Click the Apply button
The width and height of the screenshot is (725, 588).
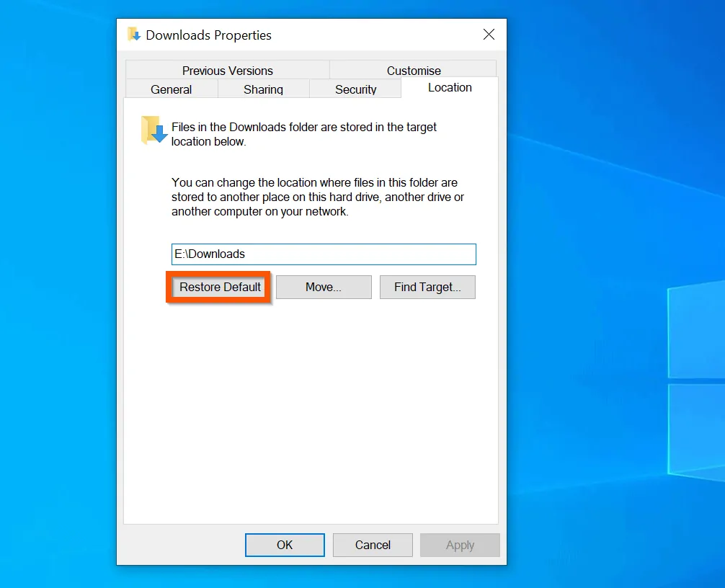[460, 545]
